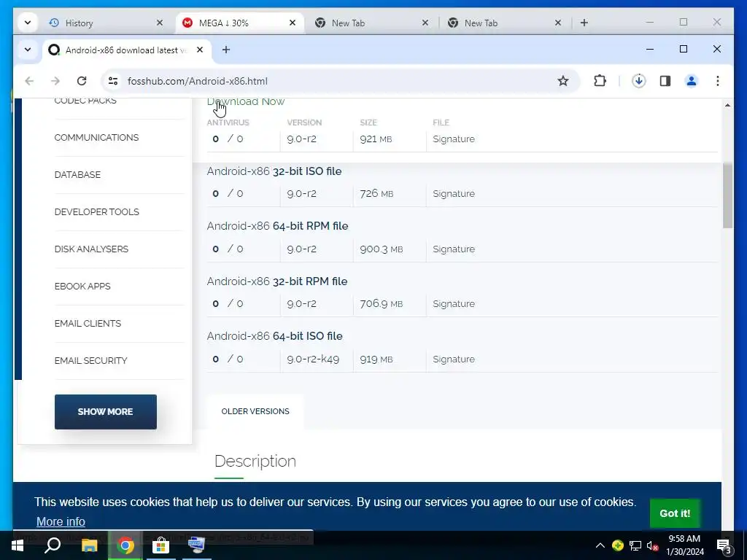Close the History tab in background window

click(x=160, y=23)
